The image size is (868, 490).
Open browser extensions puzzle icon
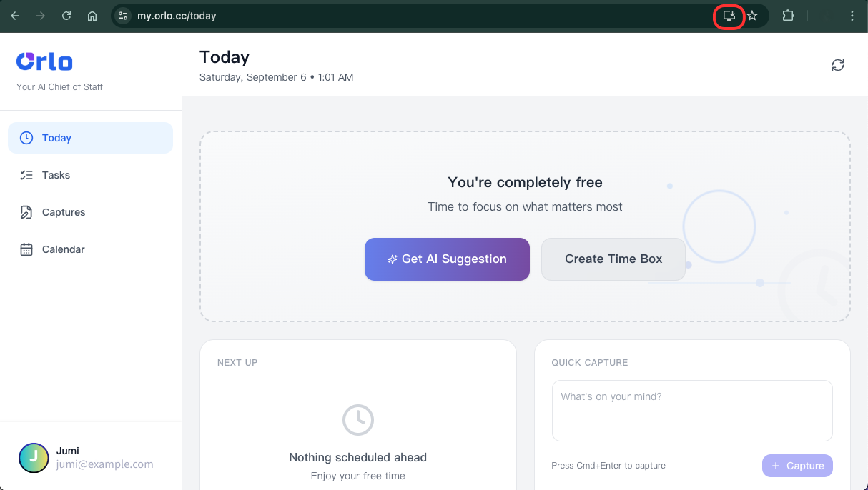click(788, 16)
